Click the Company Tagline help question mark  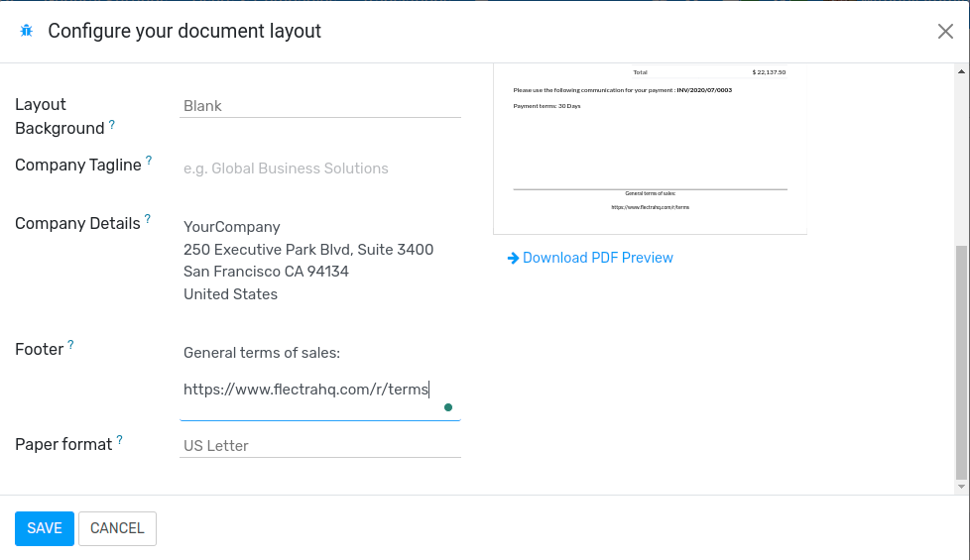149,160
